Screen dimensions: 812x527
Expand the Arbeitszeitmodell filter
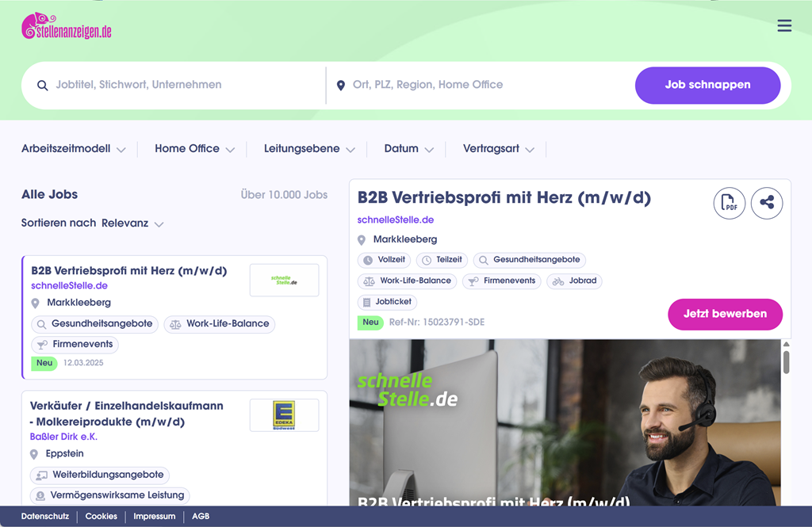(73, 149)
